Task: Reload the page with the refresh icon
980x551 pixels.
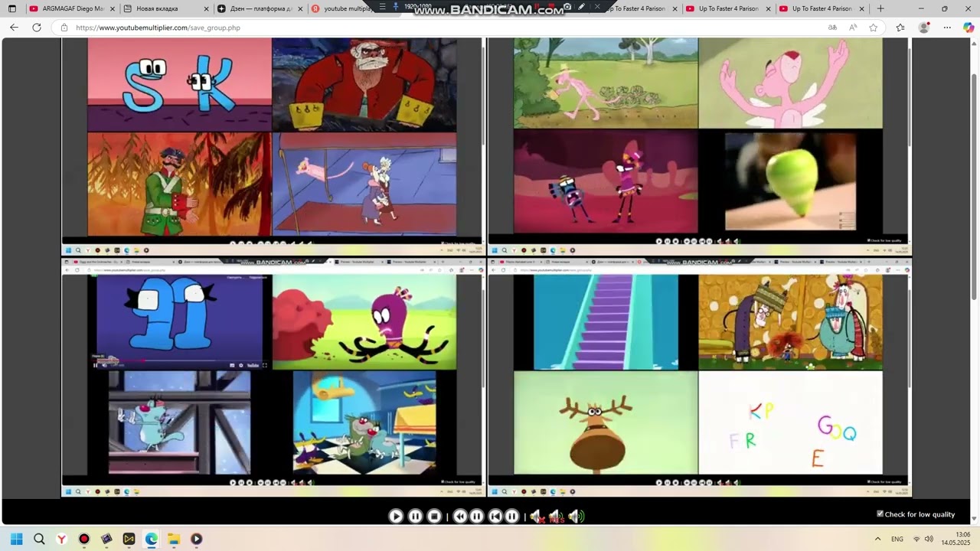Action: [x=37, y=28]
